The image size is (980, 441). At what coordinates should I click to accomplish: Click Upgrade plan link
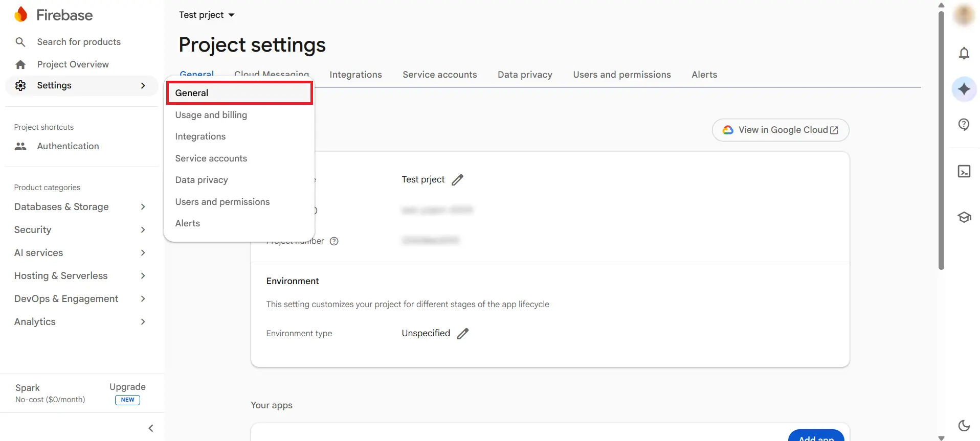(x=127, y=387)
